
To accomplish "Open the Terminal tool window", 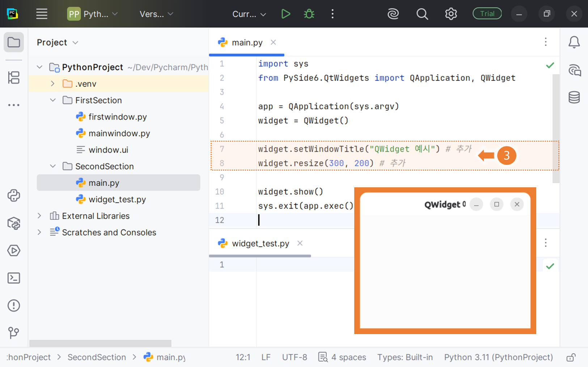I will pyautogui.click(x=14, y=278).
